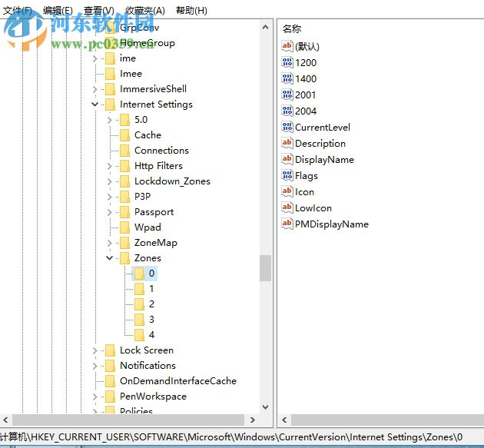This screenshot has width=484, height=448.
Task: Select the OnDemandInterfaceCache key
Action: [178, 381]
